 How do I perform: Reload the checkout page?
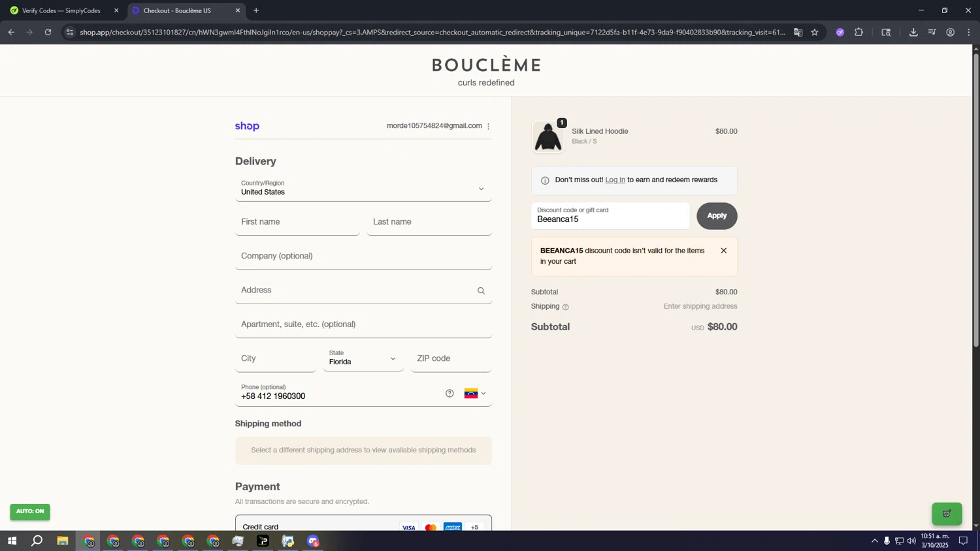pos(48,32)
